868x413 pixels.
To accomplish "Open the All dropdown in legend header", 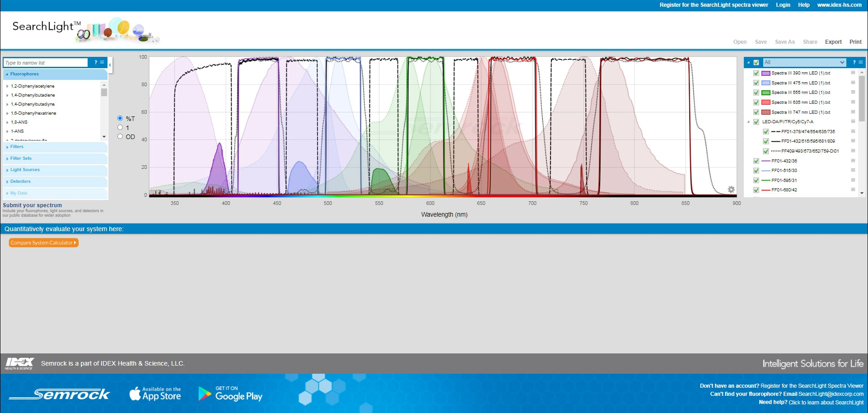I will [804, 62].
